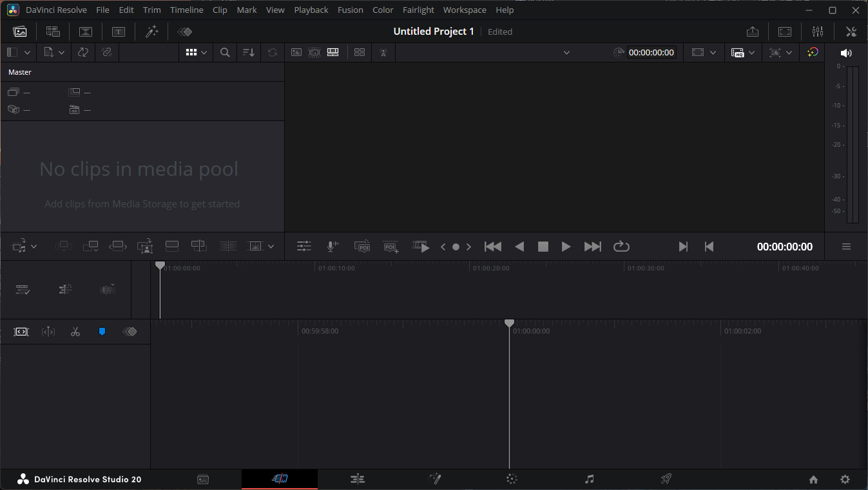Open the viewer options hamburger menu

click(x=847, y=247)
